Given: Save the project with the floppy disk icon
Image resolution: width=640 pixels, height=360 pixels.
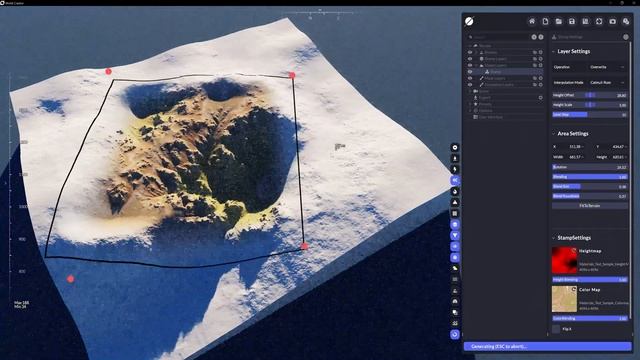Looking at the screenshot, I should [x=572, y=21].
